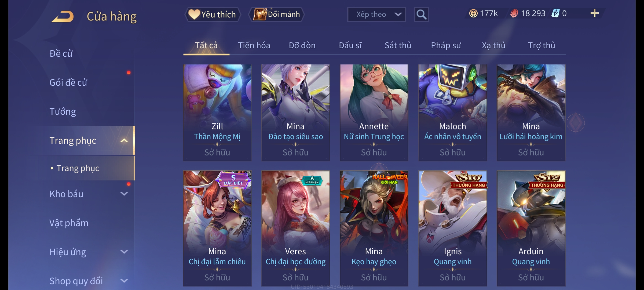Click the chest icon in Đổi mảnh
The image size is (644, 290).
click(260, 14)
